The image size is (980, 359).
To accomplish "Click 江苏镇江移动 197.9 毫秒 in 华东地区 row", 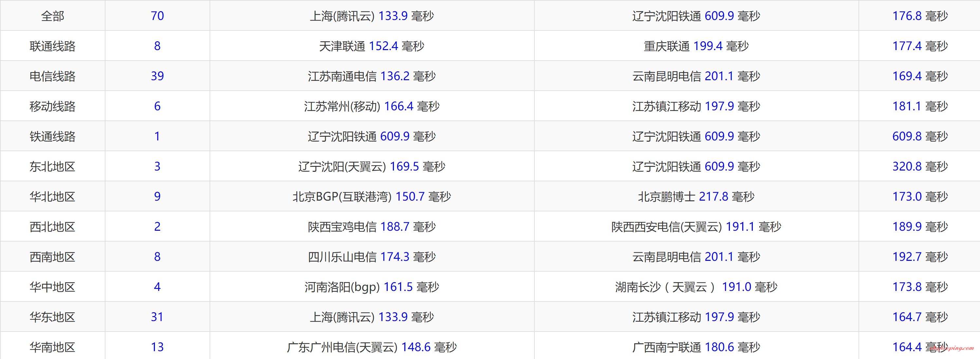I will [696, 317].
